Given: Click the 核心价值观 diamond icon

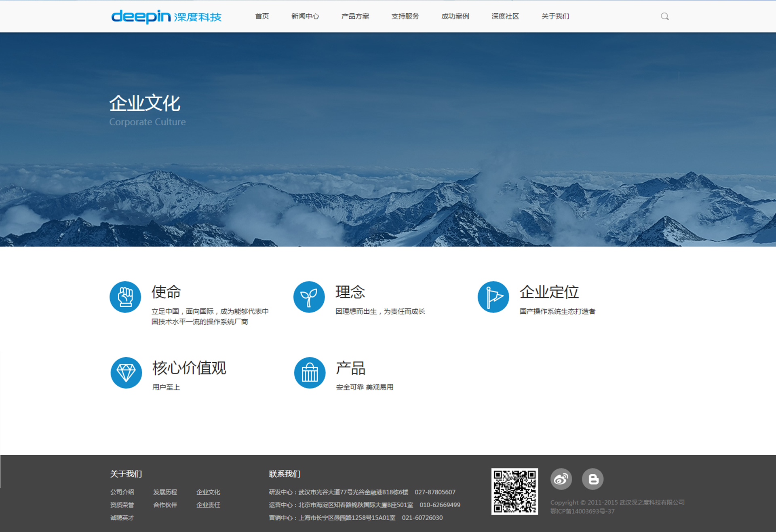Looking at the screenshot, I should point(126,373).
